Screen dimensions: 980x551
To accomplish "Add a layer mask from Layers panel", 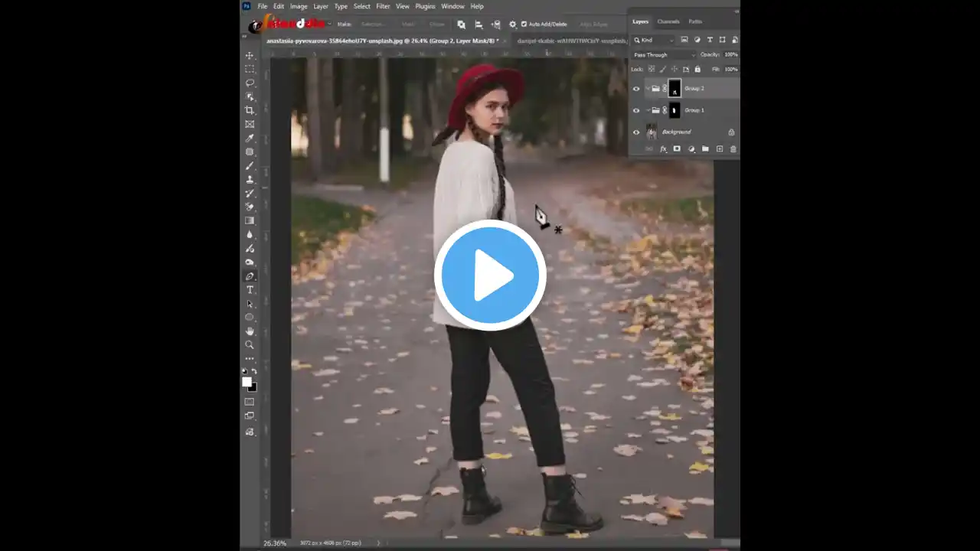I will pos(677,149).
